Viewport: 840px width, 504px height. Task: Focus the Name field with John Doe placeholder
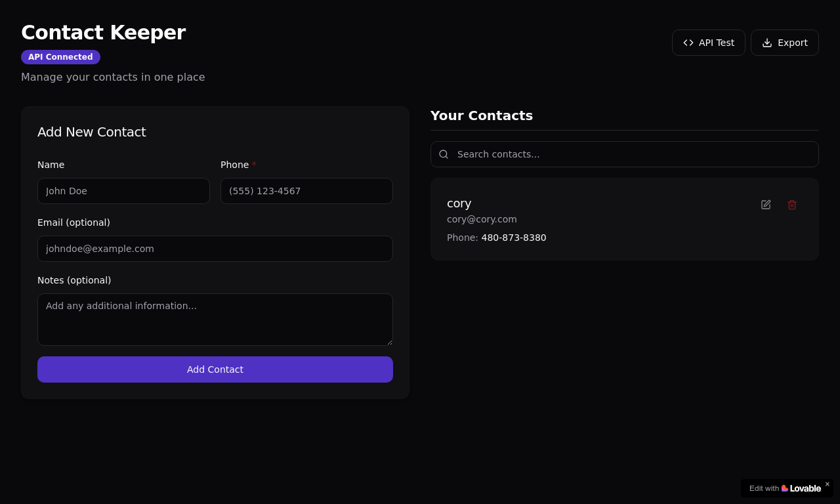click(x=123, y=191)
